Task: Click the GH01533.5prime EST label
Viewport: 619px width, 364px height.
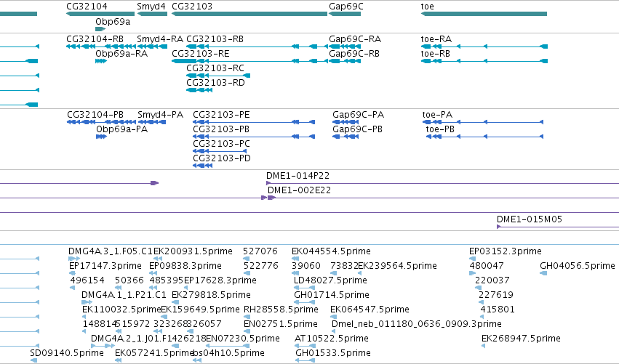Action: [x=333, y=354]
